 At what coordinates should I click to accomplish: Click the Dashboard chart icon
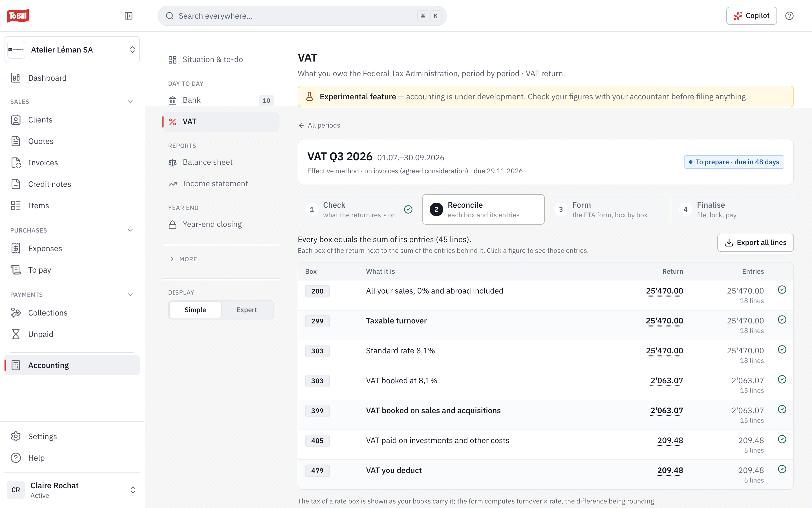pos(16,78)
